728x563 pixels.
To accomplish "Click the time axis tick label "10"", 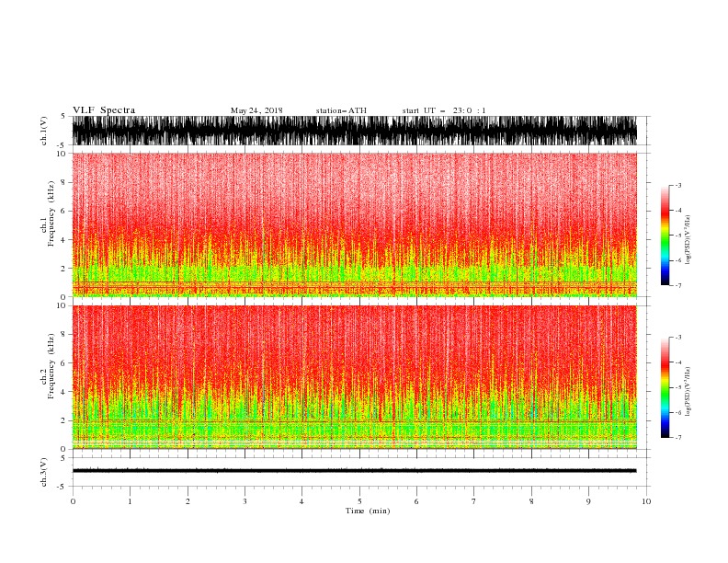I will (x=646, y=501).
